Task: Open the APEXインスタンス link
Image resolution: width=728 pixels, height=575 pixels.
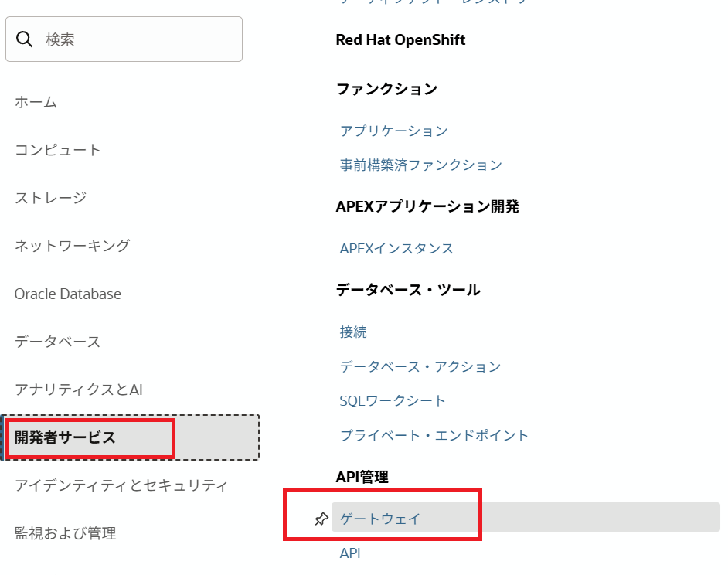Action: point(396,248)
